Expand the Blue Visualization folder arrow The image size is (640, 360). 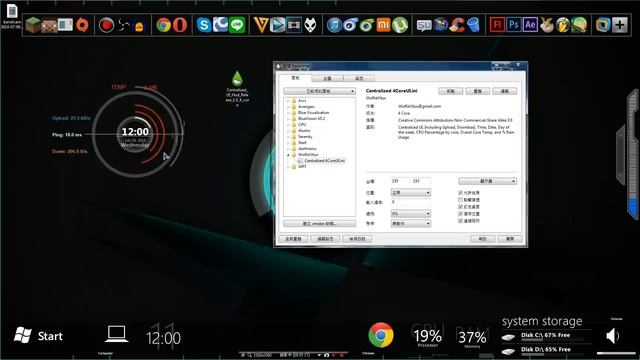(x=288, y=113)
